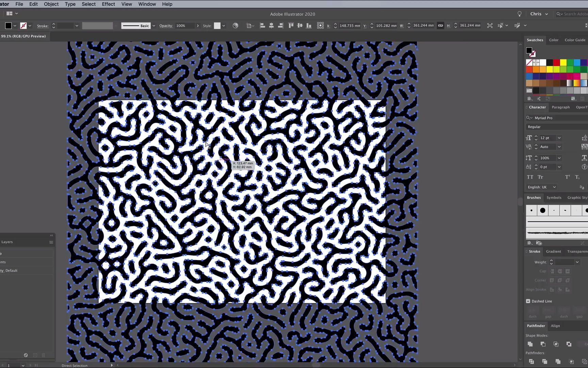The width and height of the screenshot is (588, 368).
Task: Open Basic brush definition dropdown
Action: 154,26
